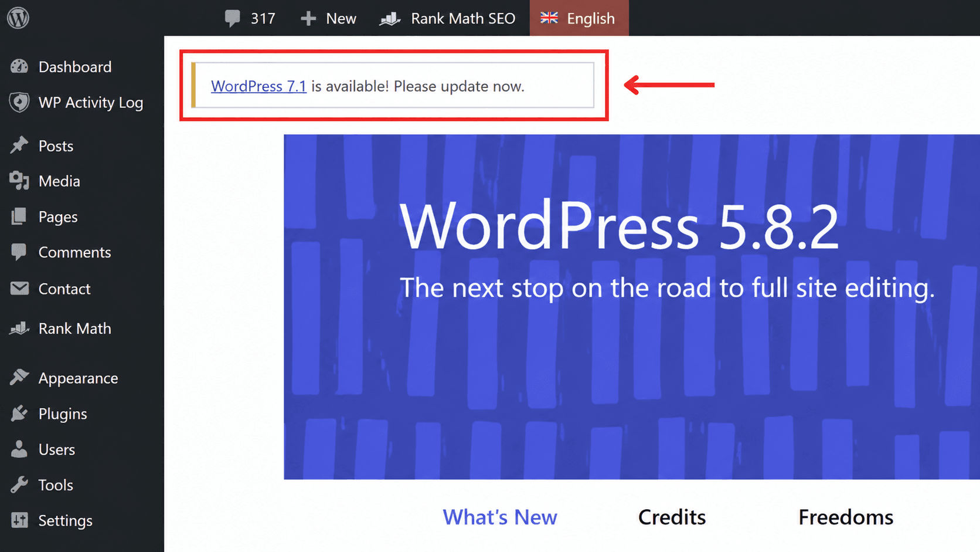Click the WordPress 5.8.2 banner heading
Screen dimensions: 980x552
click(x=620, y=226)
